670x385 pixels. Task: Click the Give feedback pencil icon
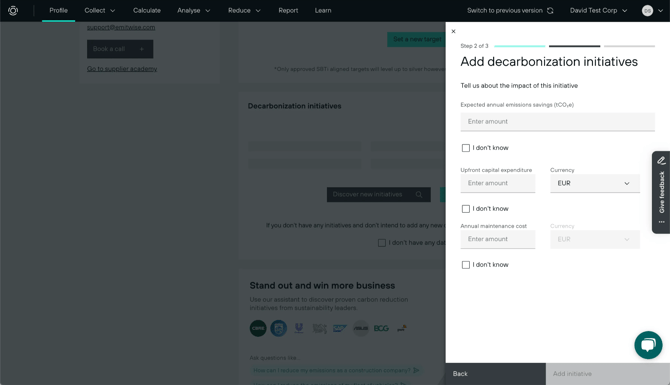click(661, 161)
